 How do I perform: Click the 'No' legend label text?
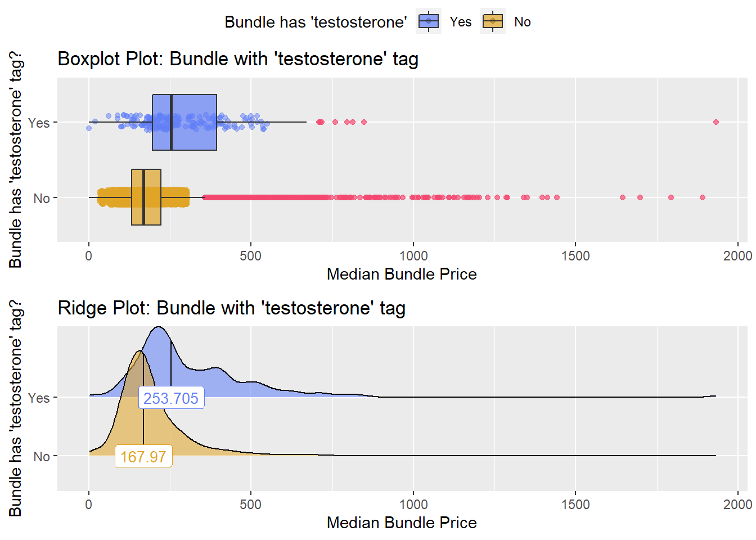pyautogui.click(x=522, y=22)
